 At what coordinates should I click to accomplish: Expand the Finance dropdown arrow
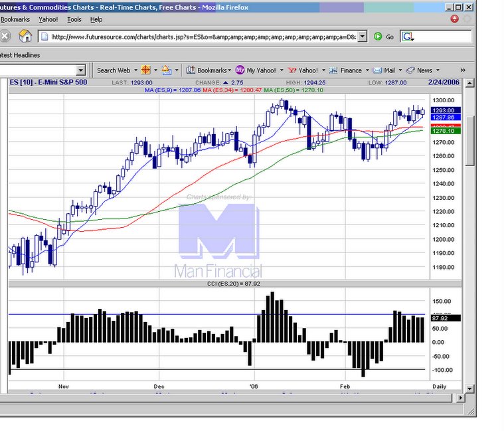[x=367, y=70]
